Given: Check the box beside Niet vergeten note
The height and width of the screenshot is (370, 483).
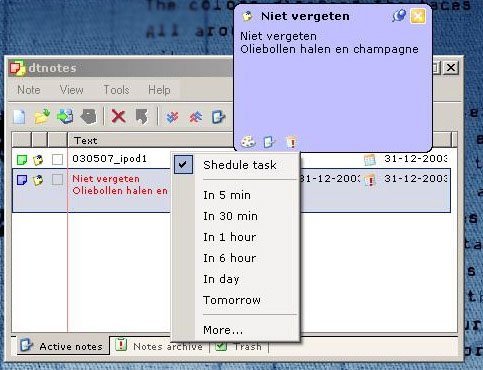Looking at the screenshot, I should pyautogui.click(x=57, y=180).
